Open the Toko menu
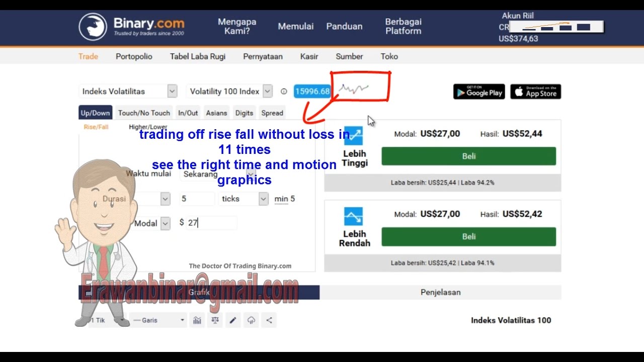 [389, 56]
